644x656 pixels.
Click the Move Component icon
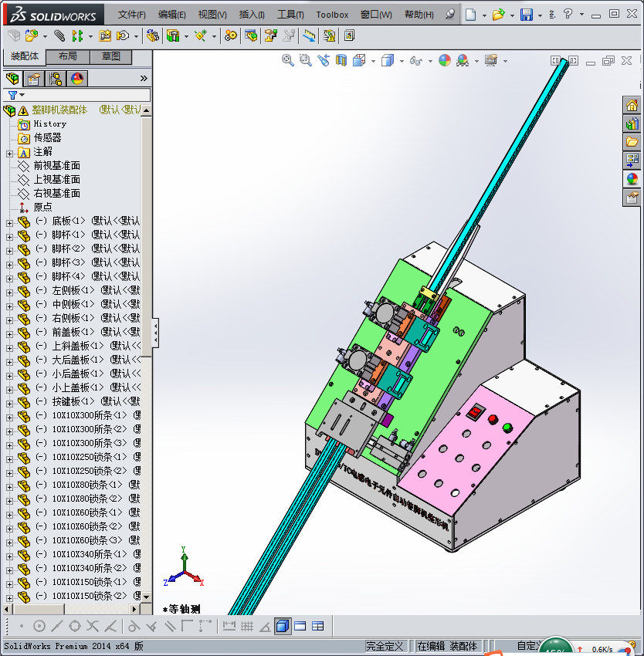pos(122,36)
